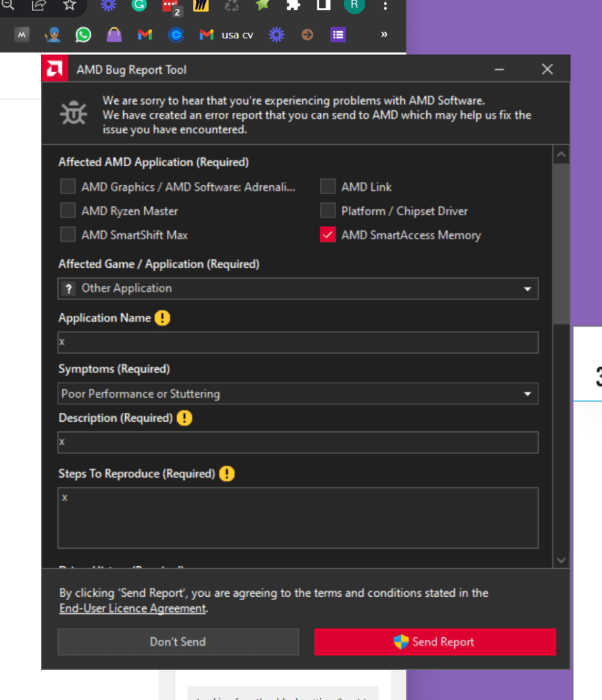
Task: Open the Extensions puzzle piece menu
Action: tap(293, 5)
